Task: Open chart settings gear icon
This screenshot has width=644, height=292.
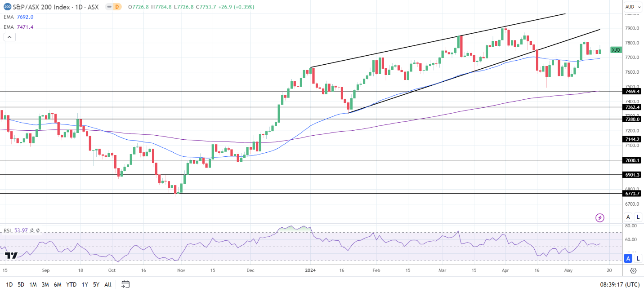Action: [633, 270]
